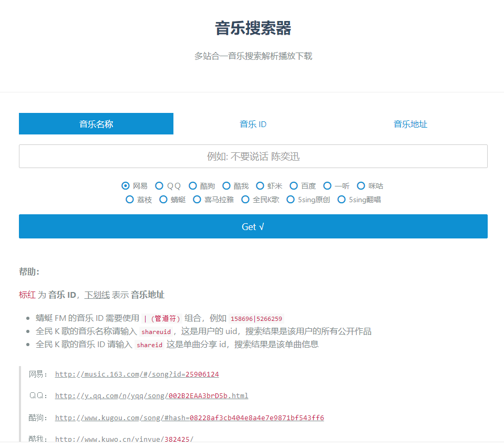Click the music name search input field
Image resolution: width=504 pixels, height=448 pixels.
[253, 157]
